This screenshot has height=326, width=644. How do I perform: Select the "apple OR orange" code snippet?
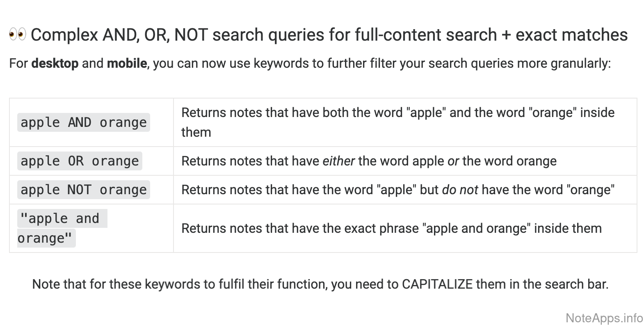click(x=80, y=161)
